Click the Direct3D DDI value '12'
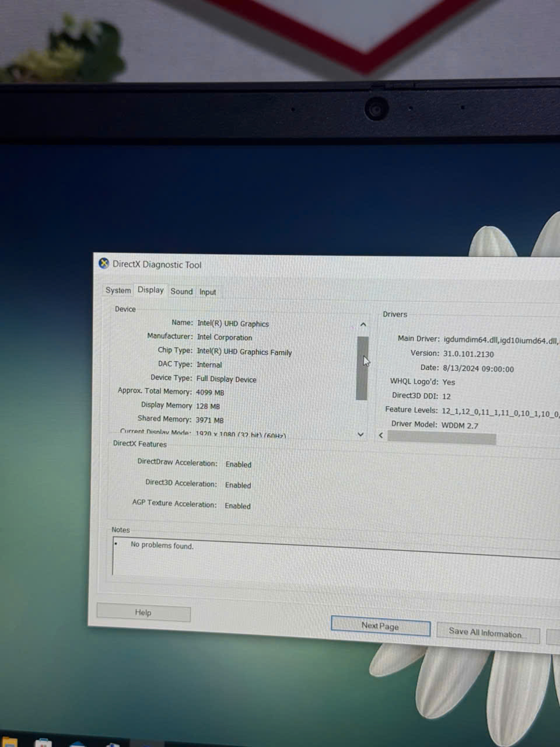 pos(446,396)
